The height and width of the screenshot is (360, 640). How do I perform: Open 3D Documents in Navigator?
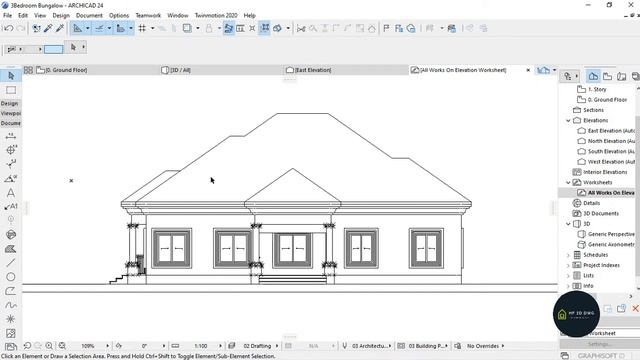coord(596,213)
